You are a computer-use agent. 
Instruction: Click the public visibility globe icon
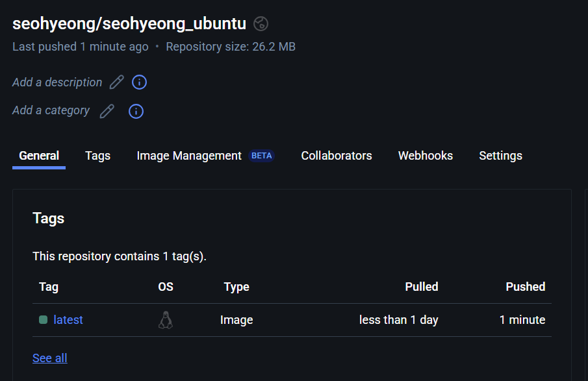click(261, 24)
